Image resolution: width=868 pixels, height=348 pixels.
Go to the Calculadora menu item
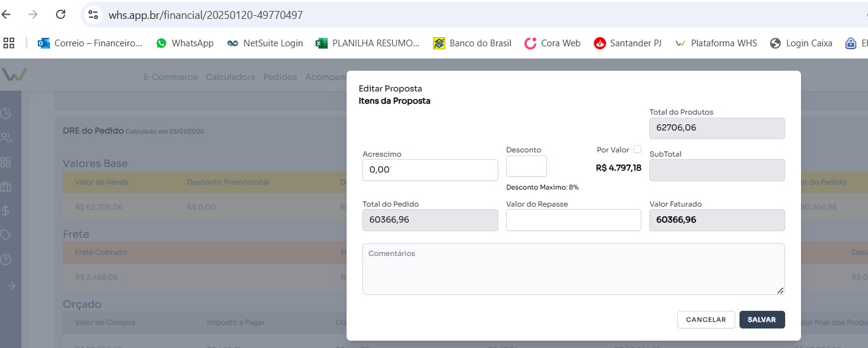coord(230,77)
